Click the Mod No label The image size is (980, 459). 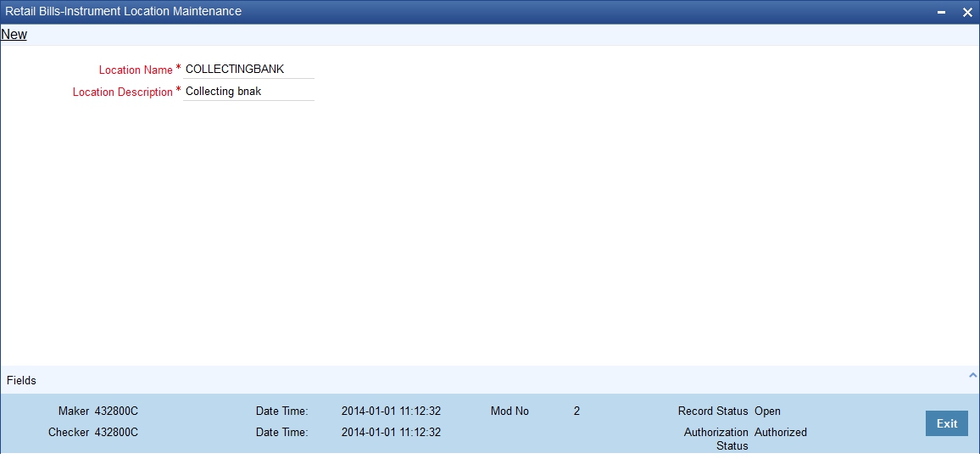pos(509,411)
